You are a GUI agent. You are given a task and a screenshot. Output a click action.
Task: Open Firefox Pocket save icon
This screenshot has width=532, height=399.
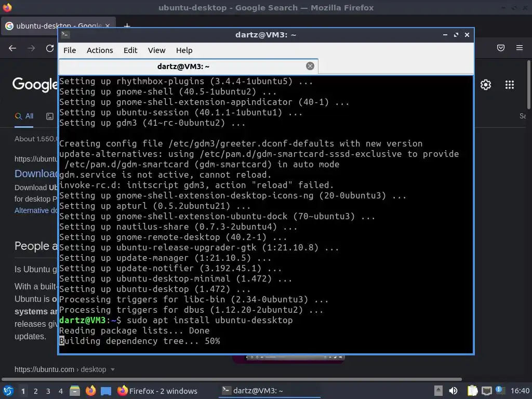[x=501, y=48]
